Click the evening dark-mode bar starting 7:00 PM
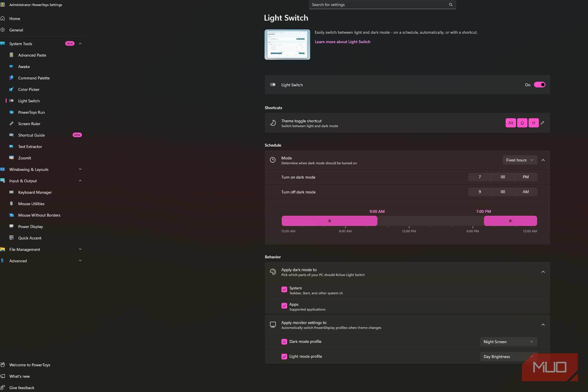This screenshot has width=588, height=392. click(x=511, y=221)
